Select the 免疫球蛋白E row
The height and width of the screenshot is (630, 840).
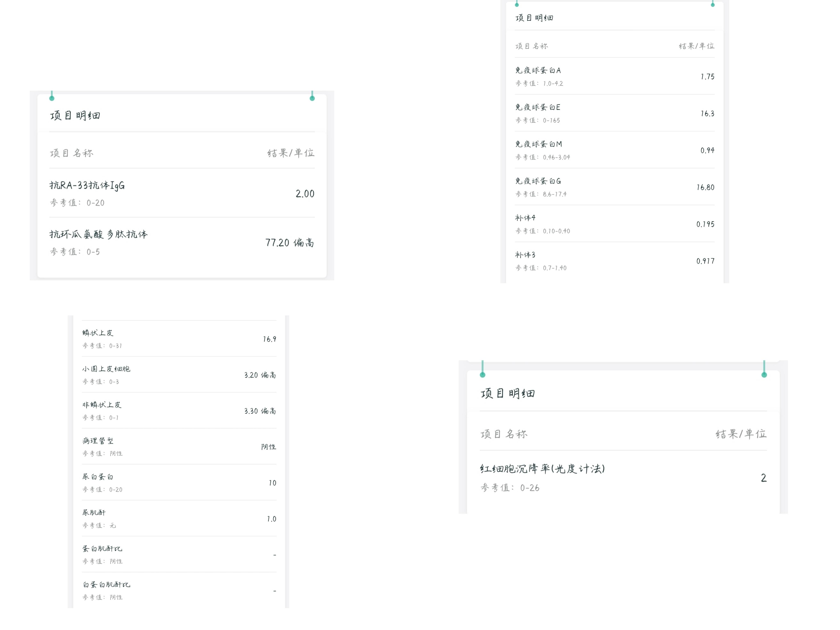point(614,113)
